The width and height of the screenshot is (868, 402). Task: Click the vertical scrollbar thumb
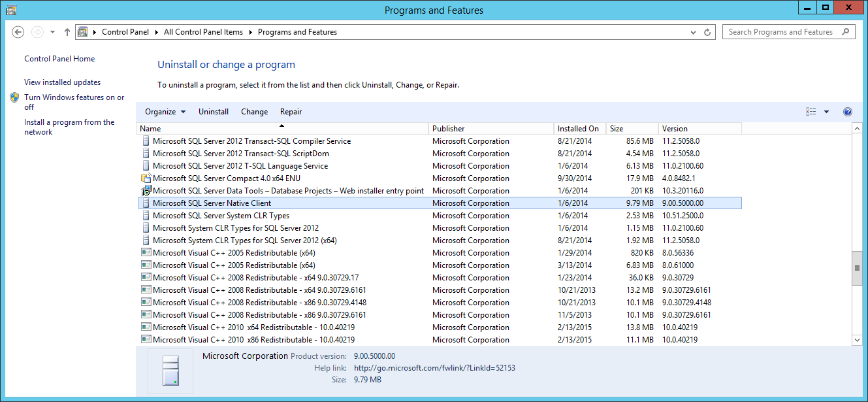click(857, 269)
